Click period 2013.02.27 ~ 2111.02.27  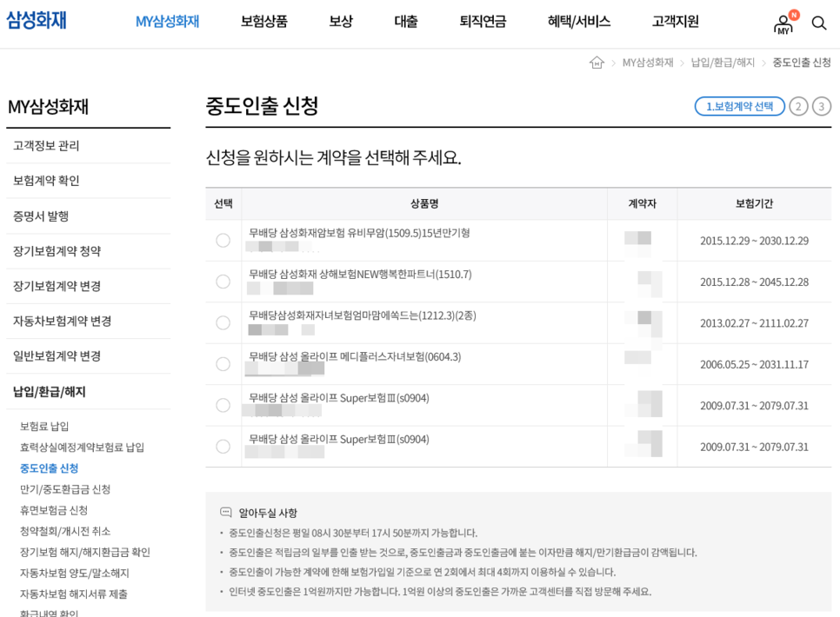point(754,323)
